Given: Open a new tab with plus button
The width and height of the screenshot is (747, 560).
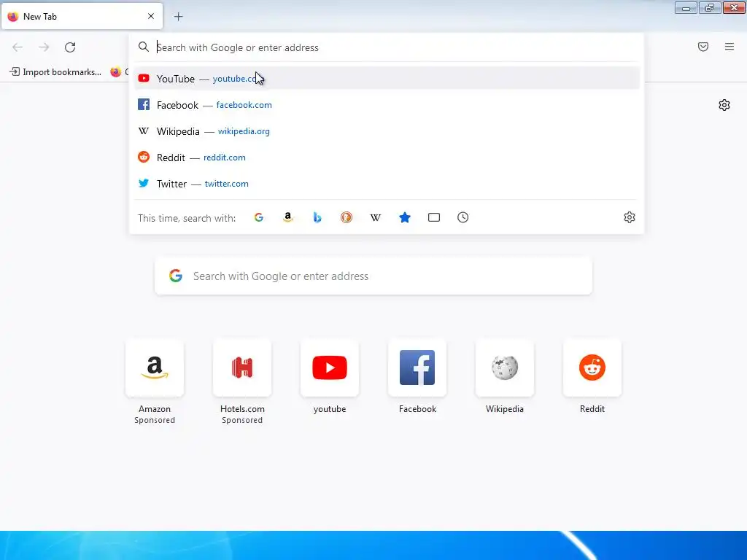Looking at the screenshot, I should pos(178,17).
